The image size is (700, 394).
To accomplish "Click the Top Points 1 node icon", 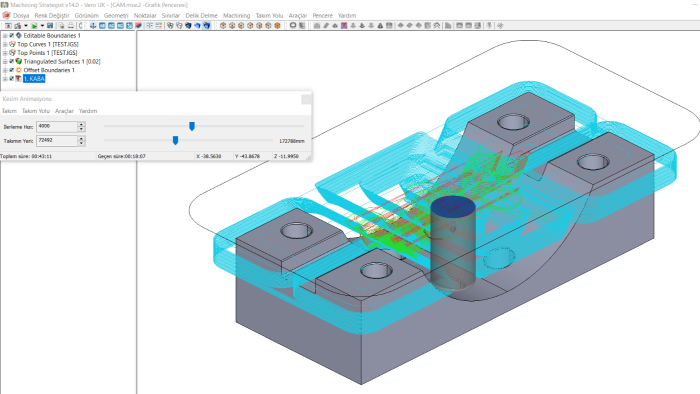I will 12,53.
